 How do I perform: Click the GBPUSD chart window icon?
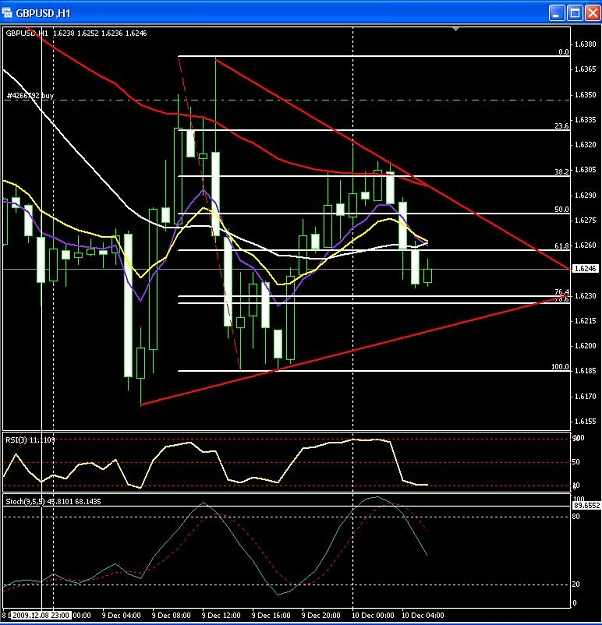7,12
